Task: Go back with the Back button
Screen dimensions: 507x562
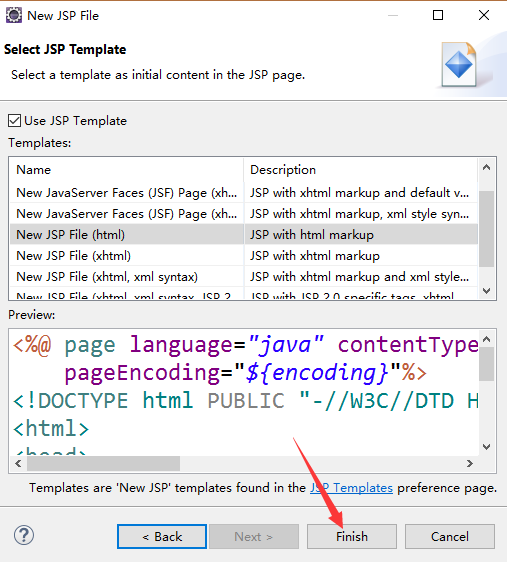Action: pos(162,537)
